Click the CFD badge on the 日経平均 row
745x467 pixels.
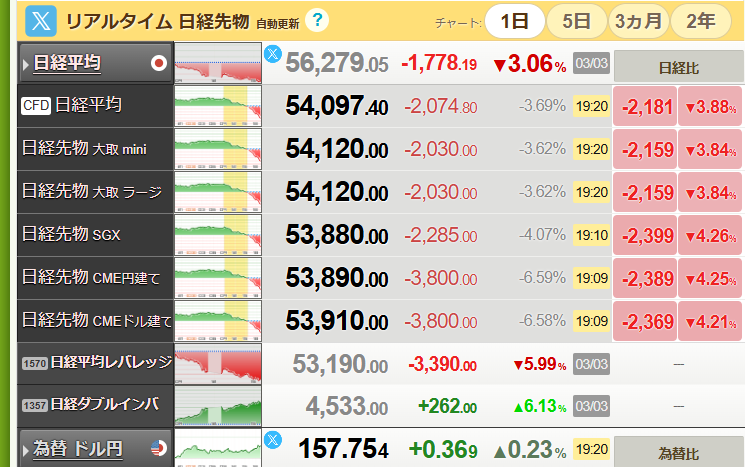click(36, 105)
